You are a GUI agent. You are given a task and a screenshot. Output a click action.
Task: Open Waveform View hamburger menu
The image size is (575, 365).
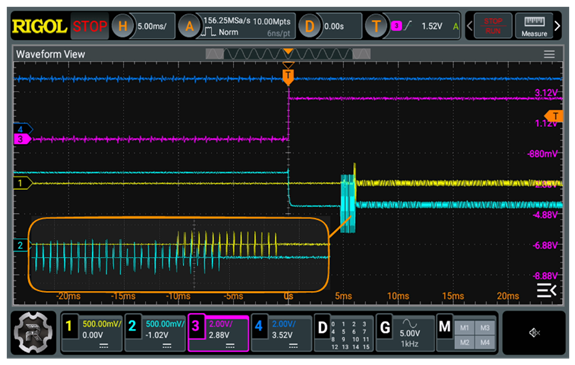(549, 54)
